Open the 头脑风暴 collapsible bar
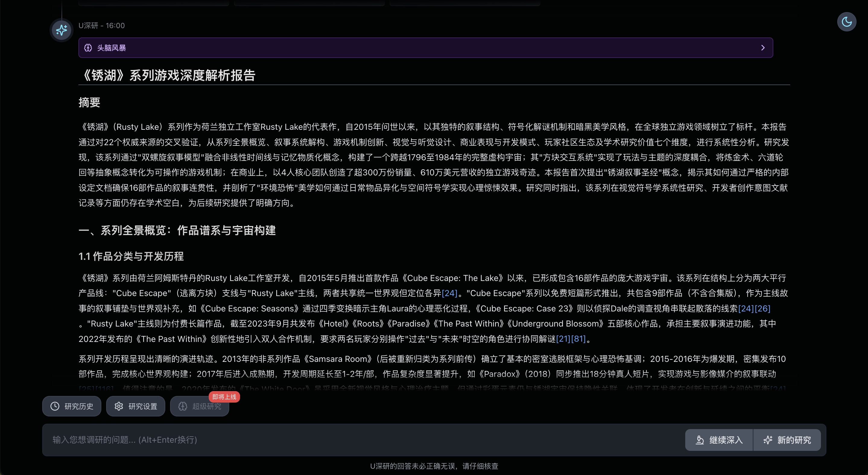868x475 pixels. 426,48
